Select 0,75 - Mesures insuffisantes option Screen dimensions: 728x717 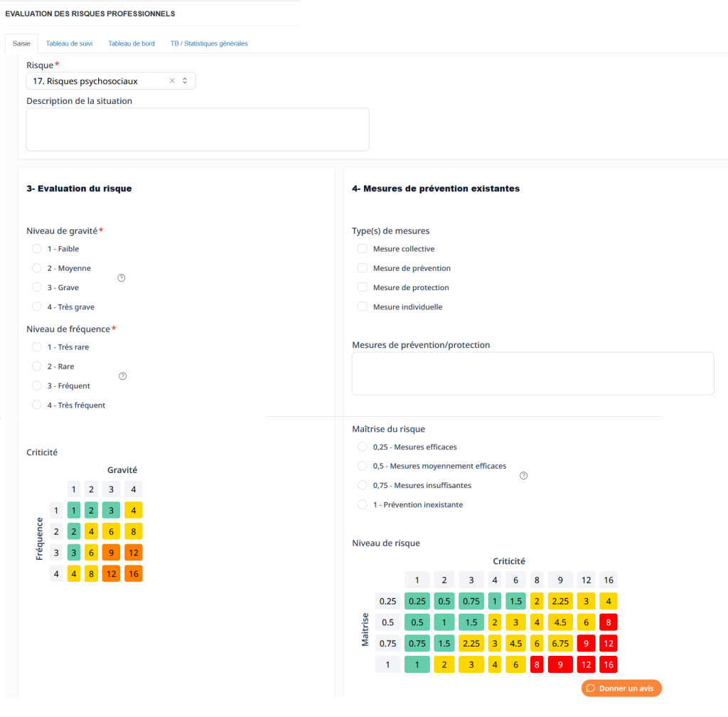(363, 485)
